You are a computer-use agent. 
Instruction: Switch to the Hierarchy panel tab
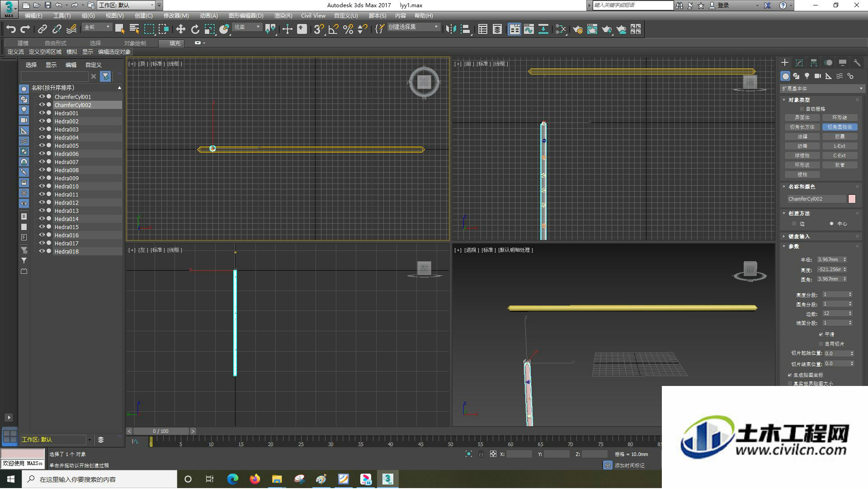point(814,63)
